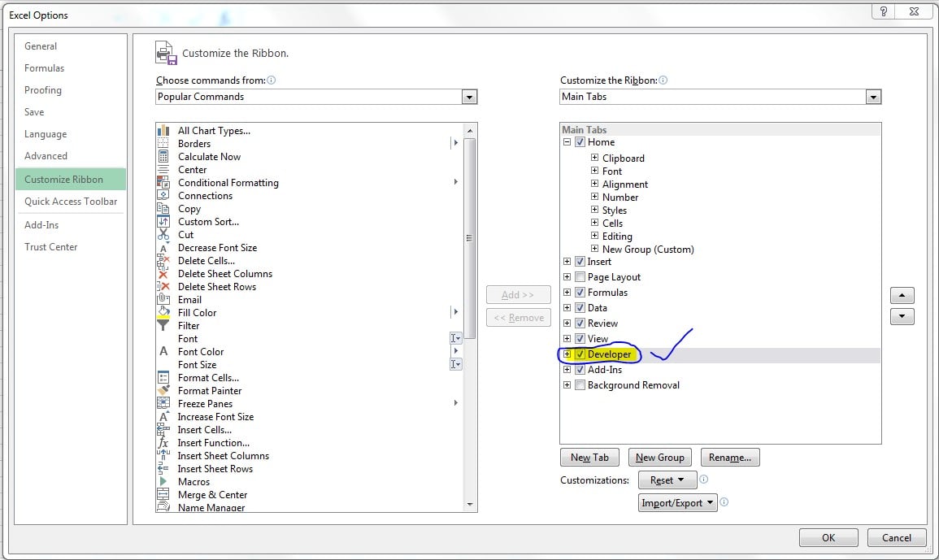Click the Custom Sort icon

pos(163,222)
